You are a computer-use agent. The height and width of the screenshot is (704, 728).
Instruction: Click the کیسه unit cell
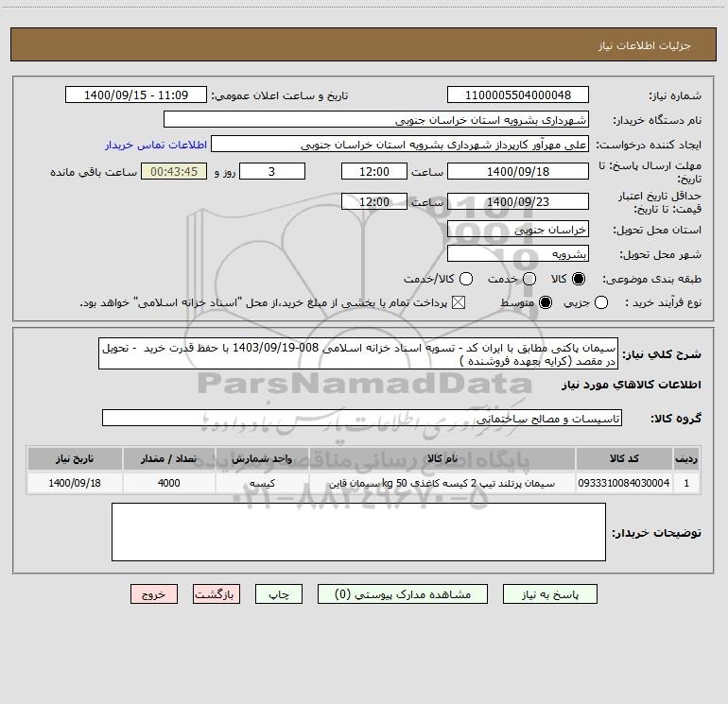point(262,483)
